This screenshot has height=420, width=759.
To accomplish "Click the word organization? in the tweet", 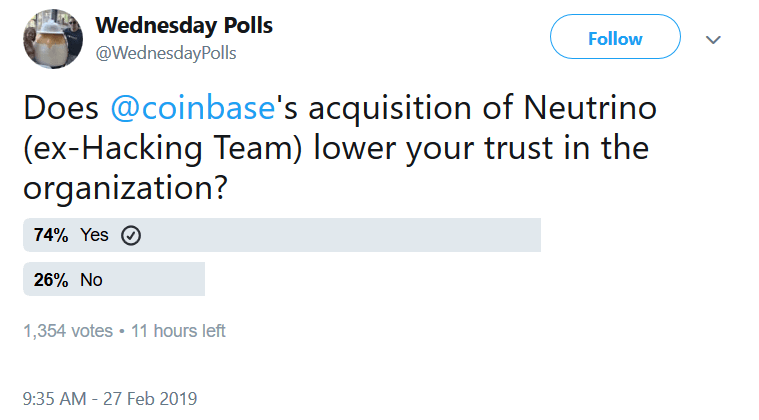I will [x=125, y=188].
